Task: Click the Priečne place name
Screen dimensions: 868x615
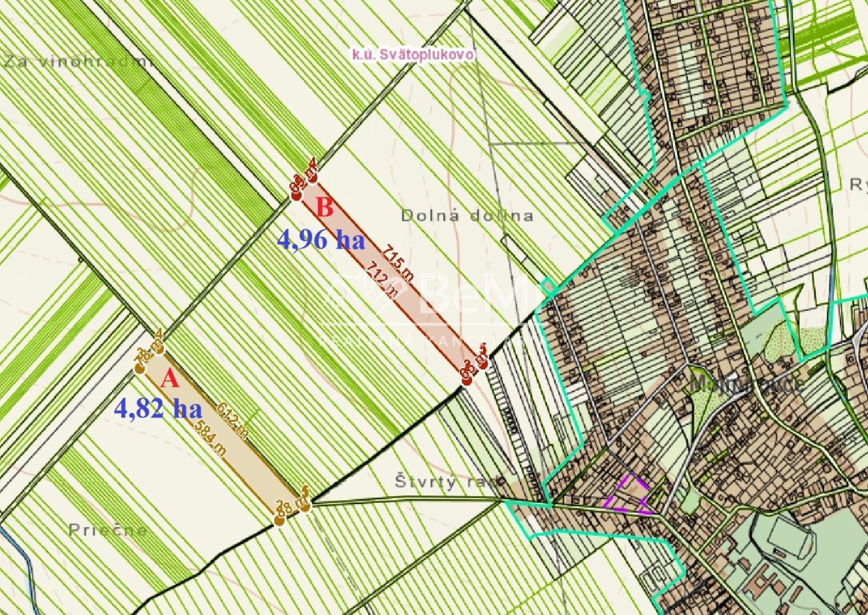Action: coord(108,530)
